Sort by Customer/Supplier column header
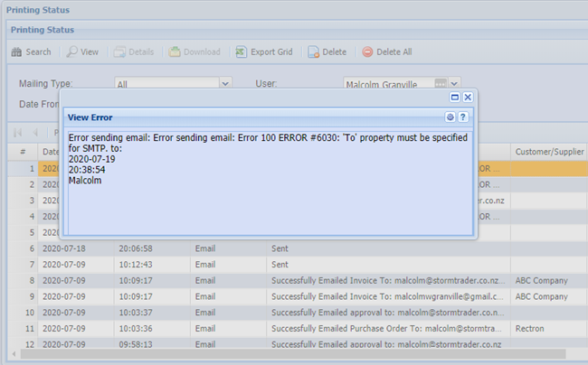 pos(548,151)
